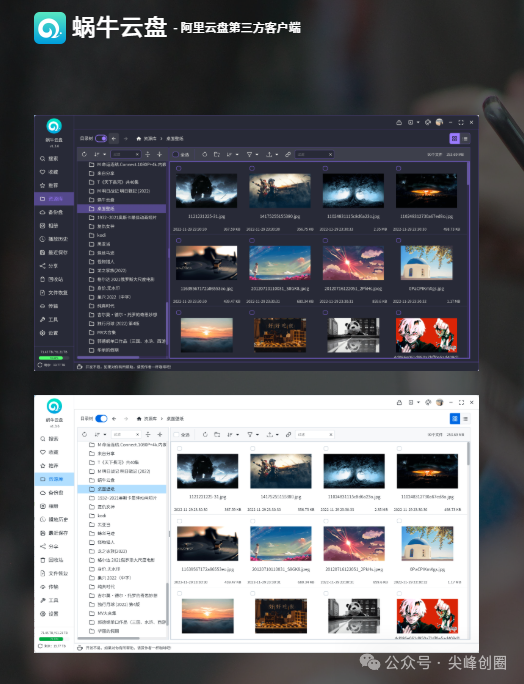Collapse-all icon above dark window folder tree

tap(147, 154)
